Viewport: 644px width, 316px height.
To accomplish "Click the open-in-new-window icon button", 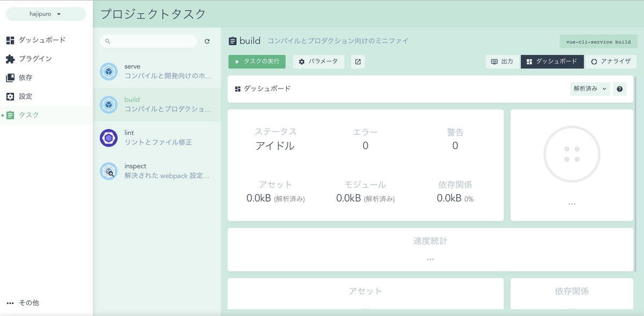I will click(x=358, y=62).
